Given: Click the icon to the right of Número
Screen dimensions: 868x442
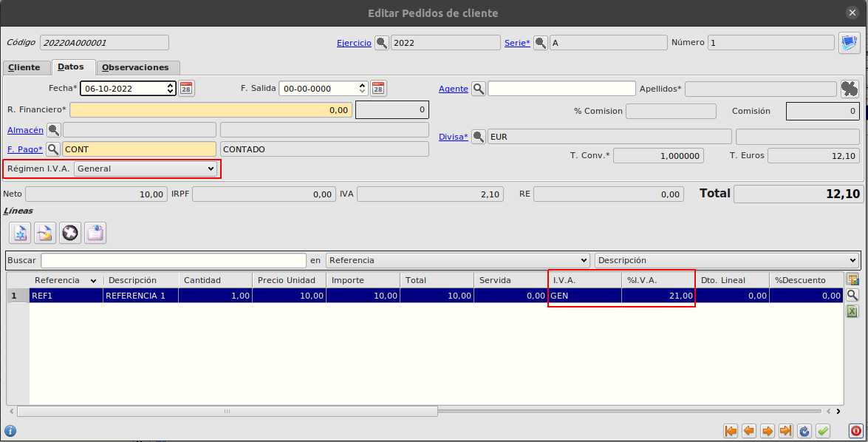Looking at the screenshot, I should [x=850, y=43].
